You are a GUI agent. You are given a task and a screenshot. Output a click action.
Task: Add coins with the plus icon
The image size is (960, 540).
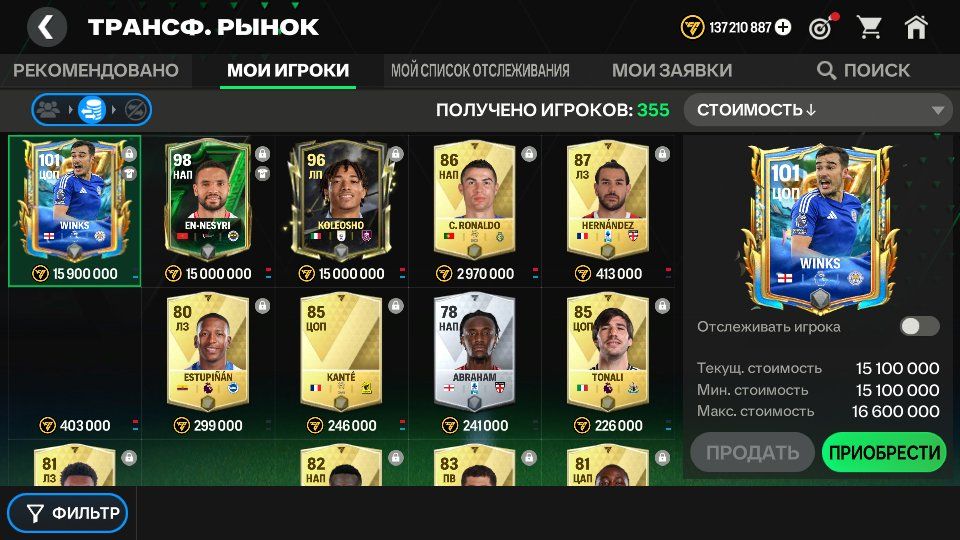(783, 27)
